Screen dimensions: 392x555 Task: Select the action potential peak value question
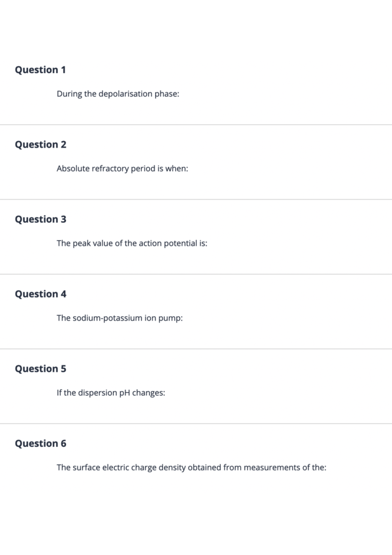(132, 243)
